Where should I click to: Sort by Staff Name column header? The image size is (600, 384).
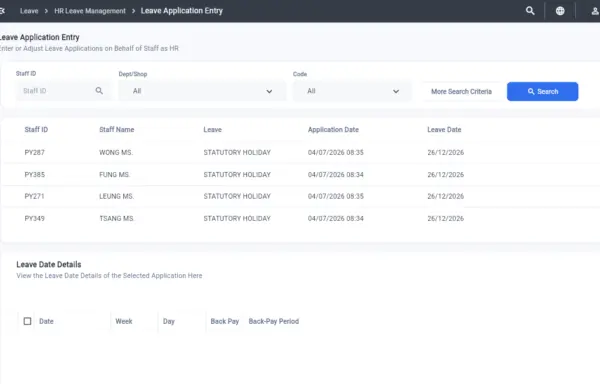(x=117, y=130)
